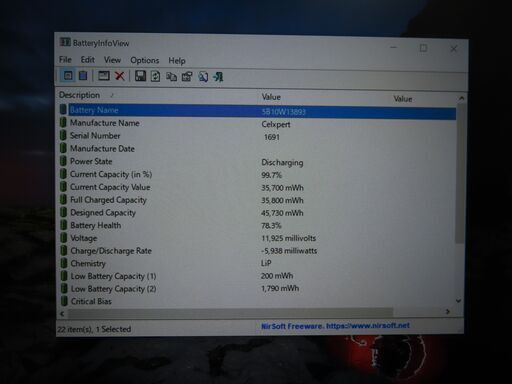Select the Chemistry row
The width and height of the screenshot is (512, 384).
(x=257, y=263)
